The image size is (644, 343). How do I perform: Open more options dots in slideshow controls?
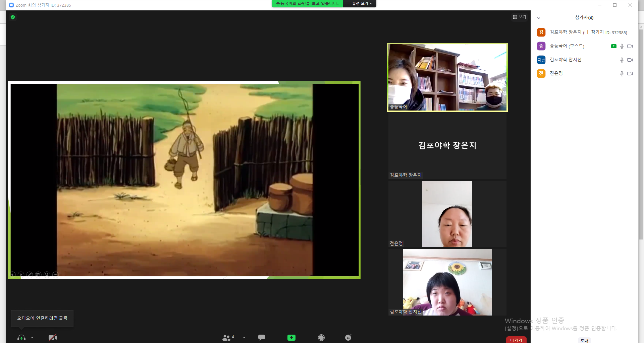pyautogui.click(x=56, y=274)
